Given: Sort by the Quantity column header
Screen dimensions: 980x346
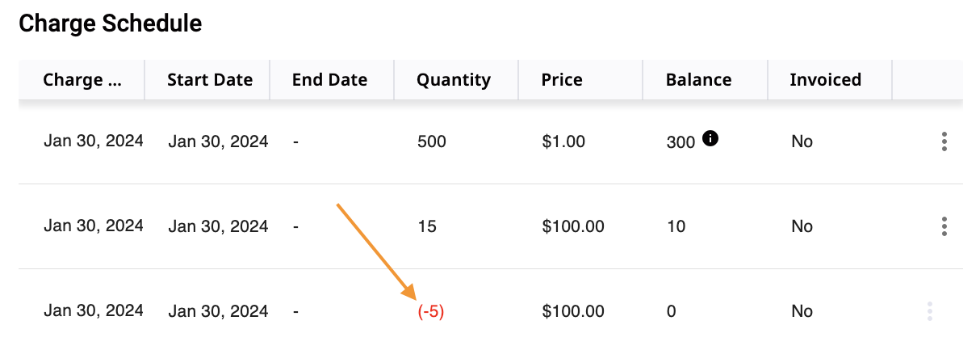Looking at the screenshot, I should [454, 80].
